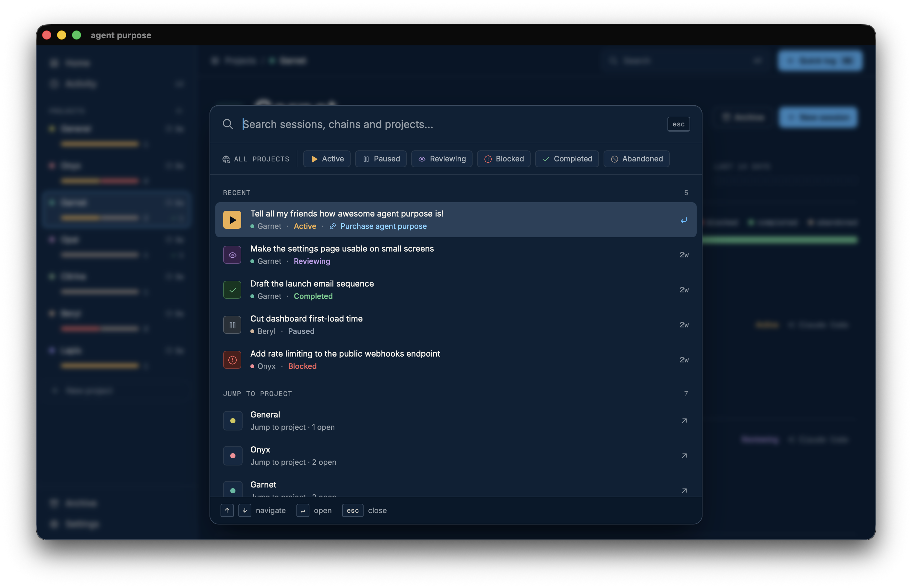Click the esc badge beside search field
Image resolution: width=912 pixels, height=588 pixels.
pyautogui.click(x=678, y=124)
